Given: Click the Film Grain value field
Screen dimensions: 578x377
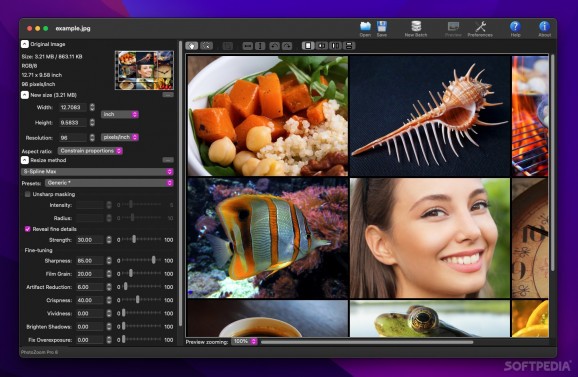Looking at the screenshot, I should 90,274.
